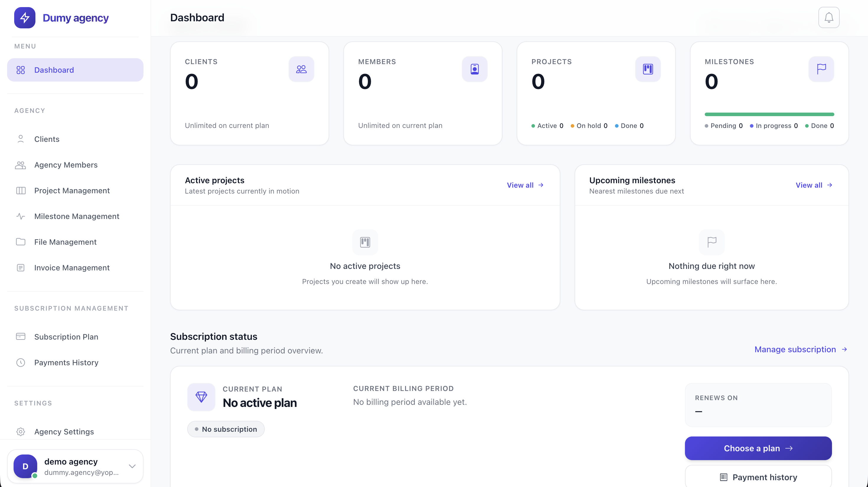This screenshot has width=868, height=487.
Task: Open the notifications bell
Action: click(828, 17)
